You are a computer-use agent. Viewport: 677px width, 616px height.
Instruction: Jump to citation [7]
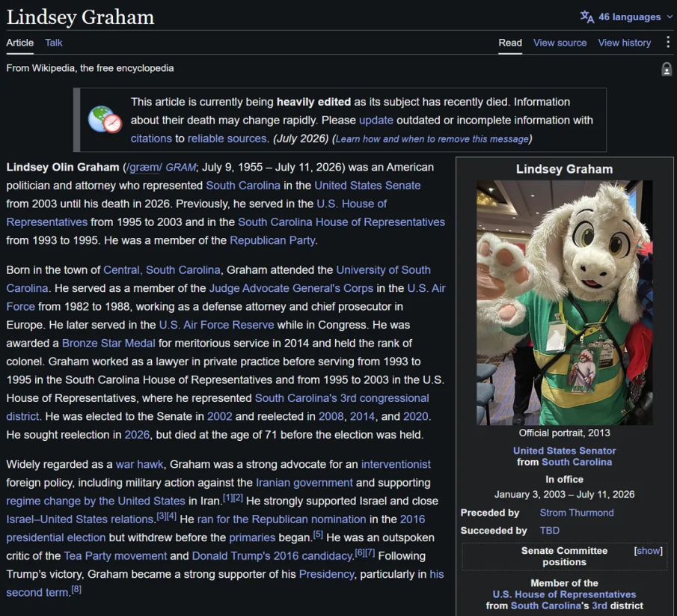370,552
